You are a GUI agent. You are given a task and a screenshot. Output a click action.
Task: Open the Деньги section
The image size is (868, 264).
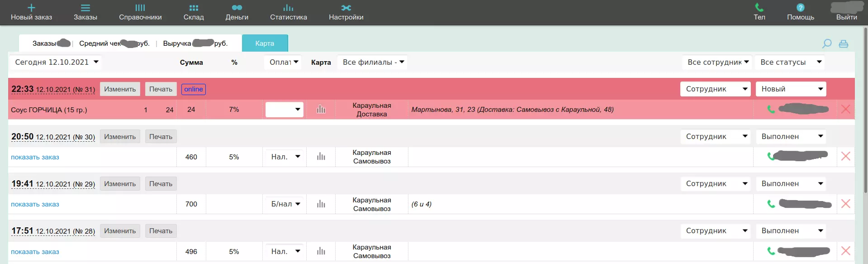pos(237,12)
